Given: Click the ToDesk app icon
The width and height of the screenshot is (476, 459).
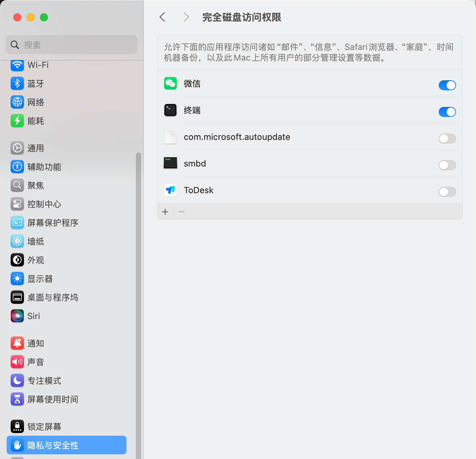Looking at the screenshot, I should coord(170,190).
